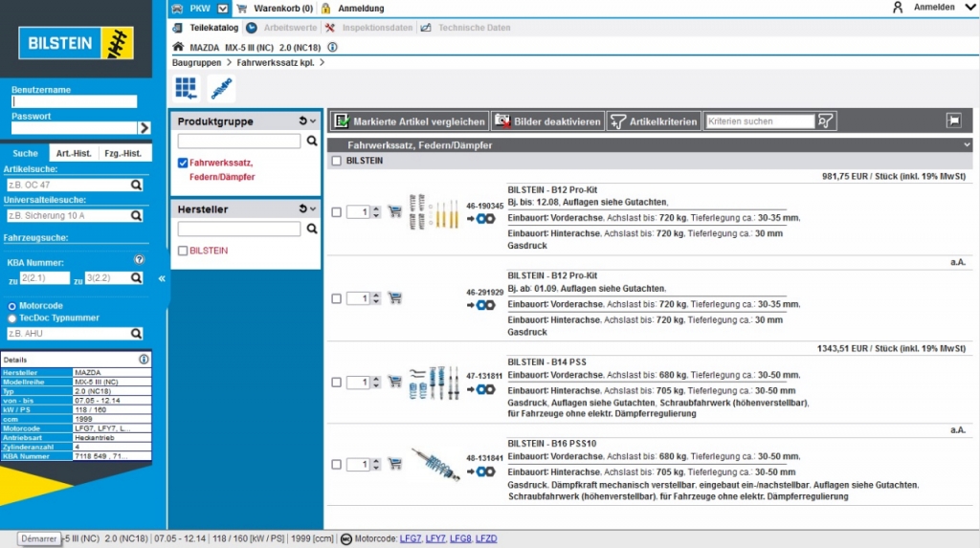Viewport: 980px width, 548px height.
Task: Open linked parts icon under 48-131841
Action: (481, 471)
